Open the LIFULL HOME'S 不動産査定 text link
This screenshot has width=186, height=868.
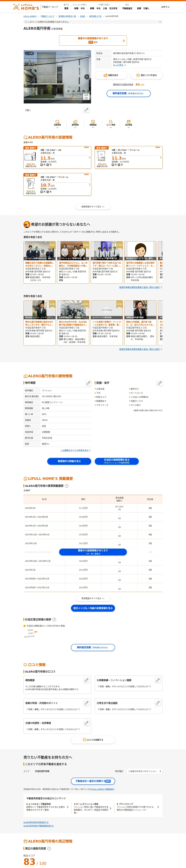click(102, 789)
